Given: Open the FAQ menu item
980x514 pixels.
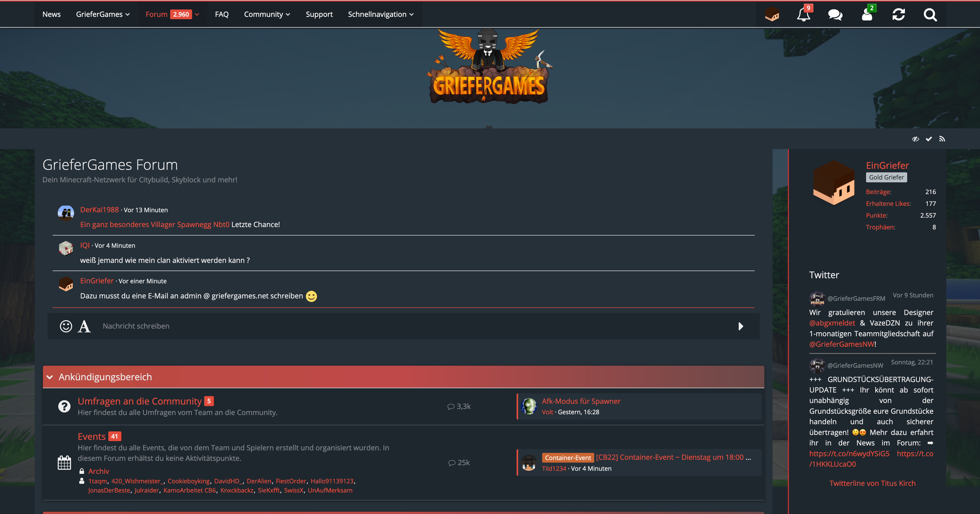Looking at the screenshot, I should coord(222,15).
